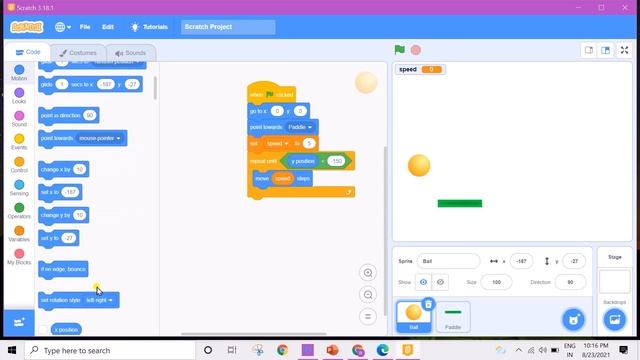The height and width of the screenshot is (360, 640).
Task: Show the sprite using the eye icon
Action: [423, 282]
